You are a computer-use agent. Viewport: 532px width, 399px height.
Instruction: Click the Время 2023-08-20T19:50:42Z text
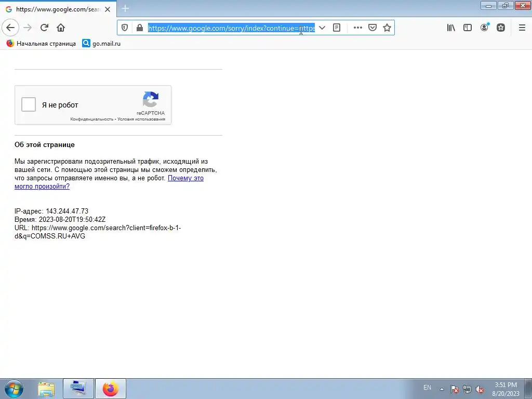pyautogui.click(x=60, y=220)
